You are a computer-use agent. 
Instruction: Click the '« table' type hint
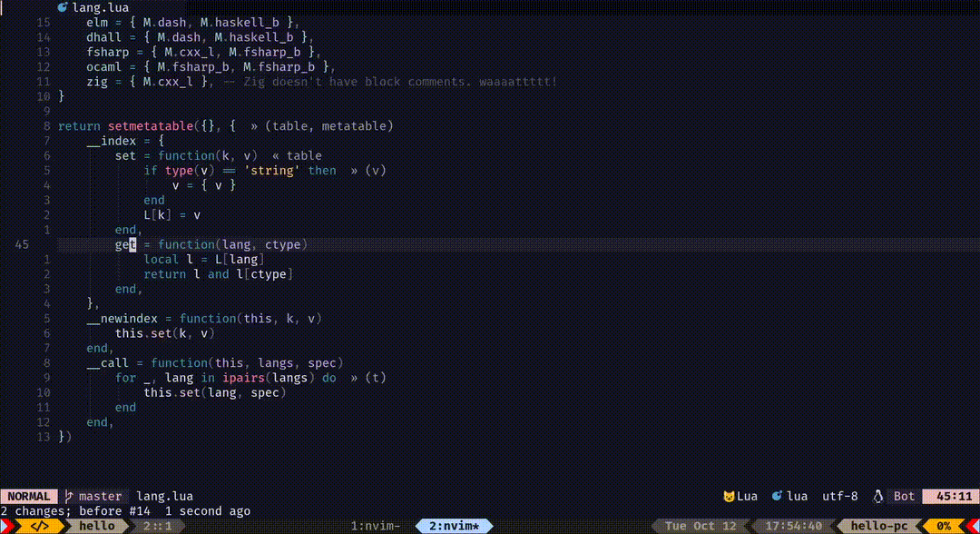(297, 155)
